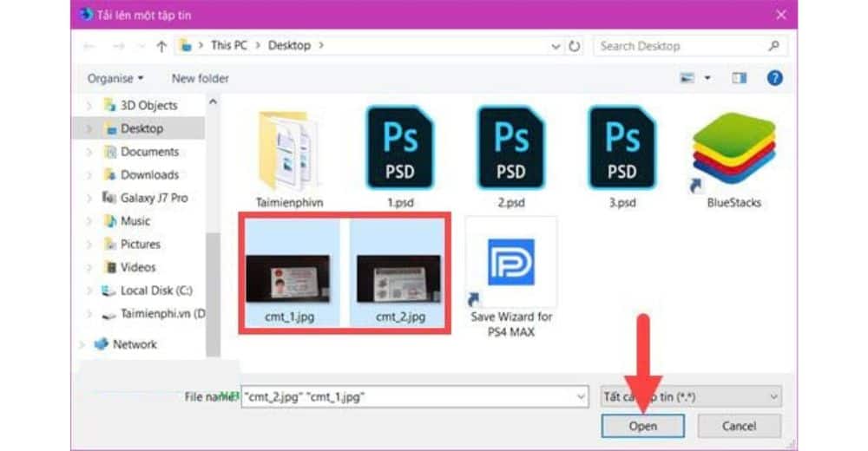Select the 2.psd file icon
The height and width of the screenshot is (451, 868).
[510, 148]
